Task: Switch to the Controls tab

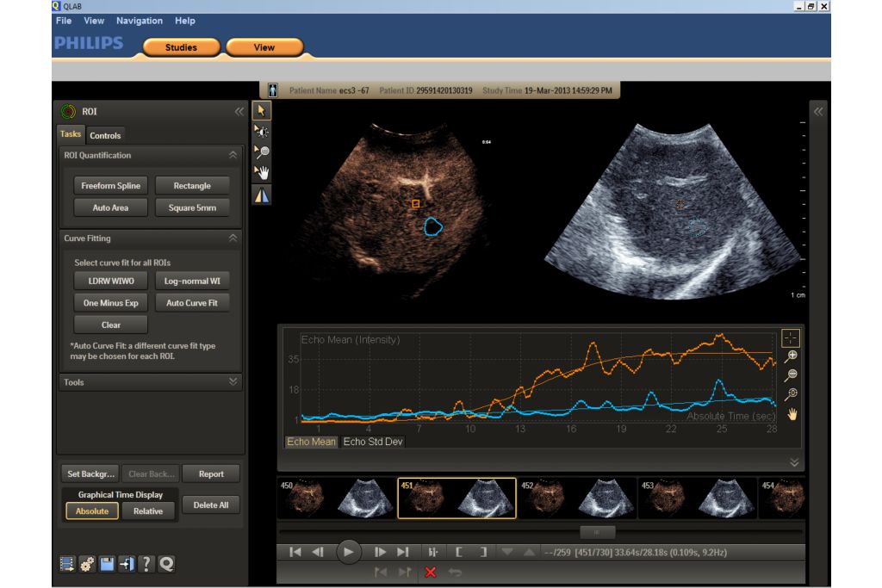Action: (x=105, y=135)
